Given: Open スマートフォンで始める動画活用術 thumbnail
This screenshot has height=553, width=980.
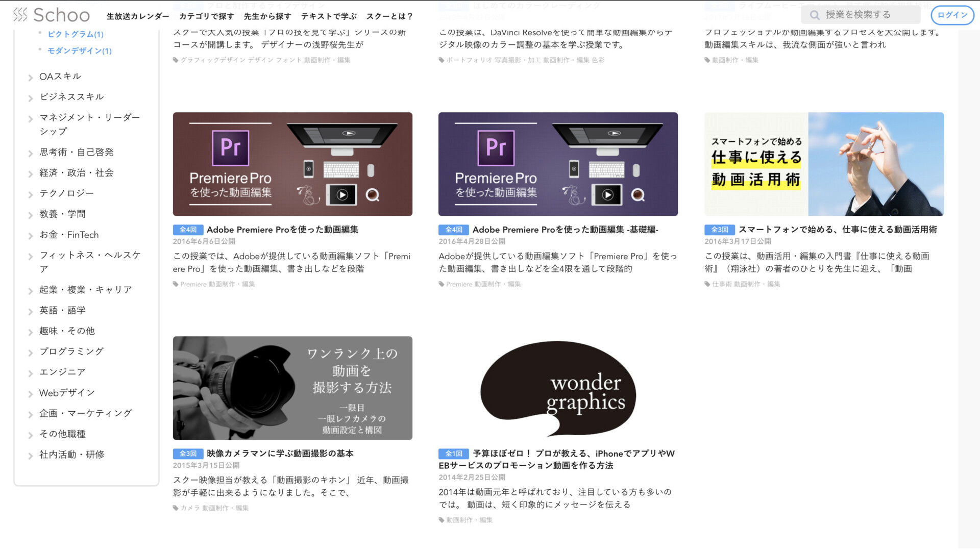Looking at the screenshot, I should (824, 164).
